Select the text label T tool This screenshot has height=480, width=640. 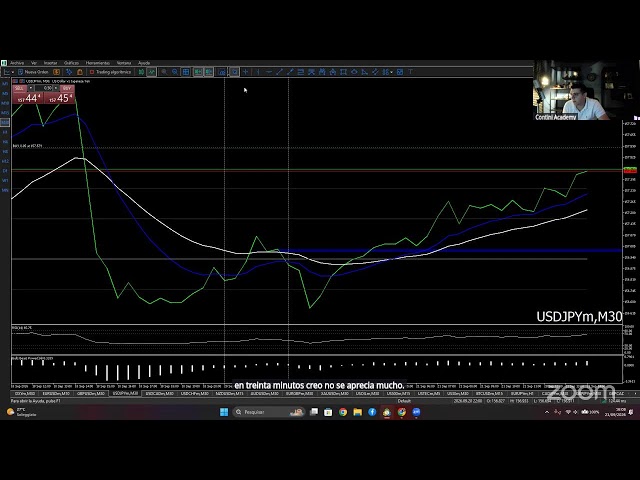[411, 72]
